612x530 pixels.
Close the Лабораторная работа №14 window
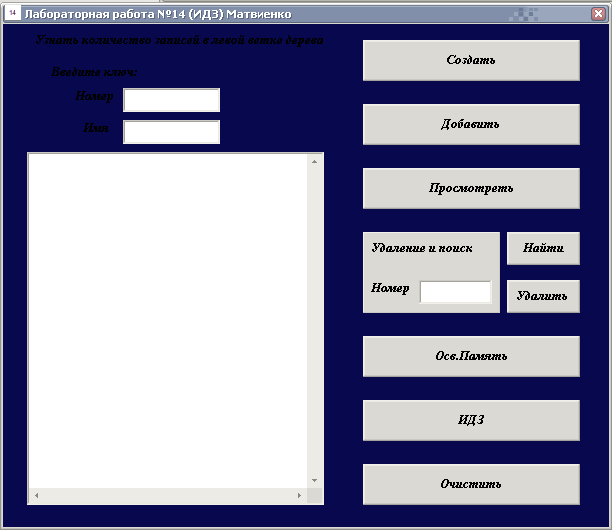[598, 14]
